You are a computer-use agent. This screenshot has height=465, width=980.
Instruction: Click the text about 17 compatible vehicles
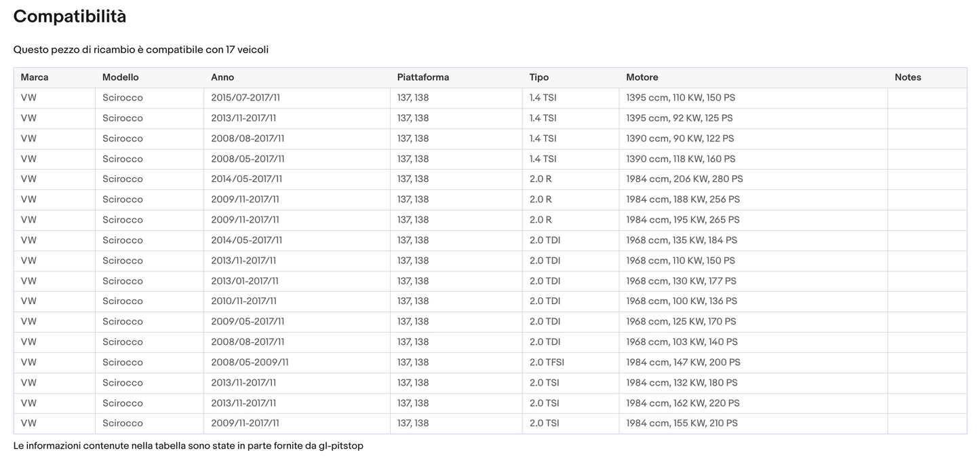click(x=141, y=50)
